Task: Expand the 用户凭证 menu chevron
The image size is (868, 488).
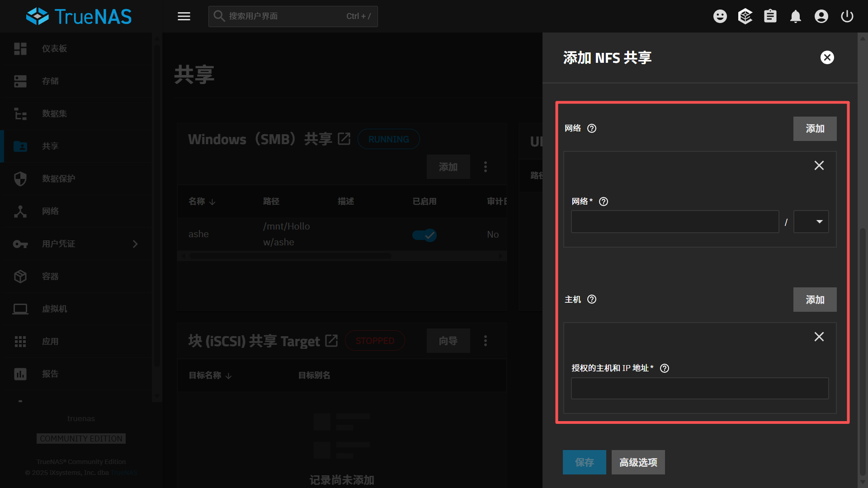Action: point(135,244)
